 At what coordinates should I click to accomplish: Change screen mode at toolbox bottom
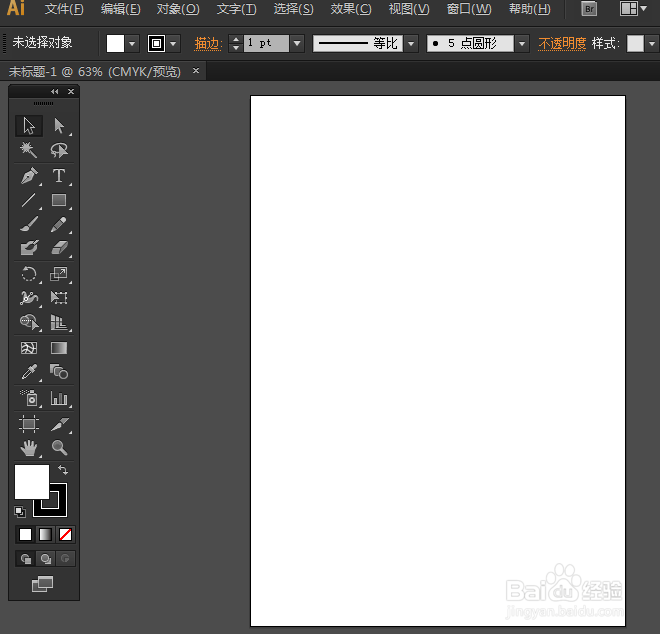(43, 584)
